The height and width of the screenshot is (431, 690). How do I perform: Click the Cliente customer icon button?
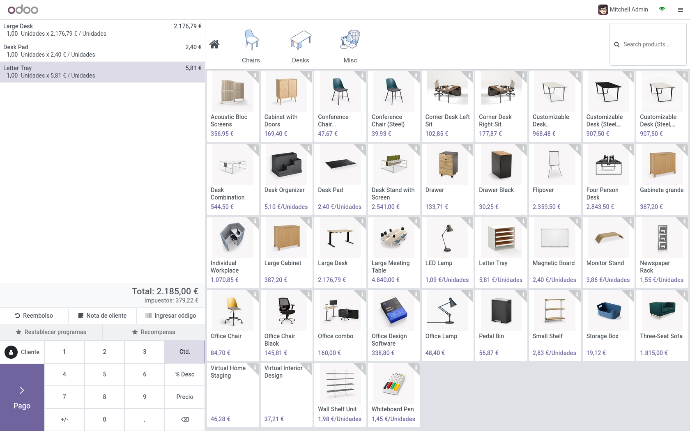tap(22, 352)
